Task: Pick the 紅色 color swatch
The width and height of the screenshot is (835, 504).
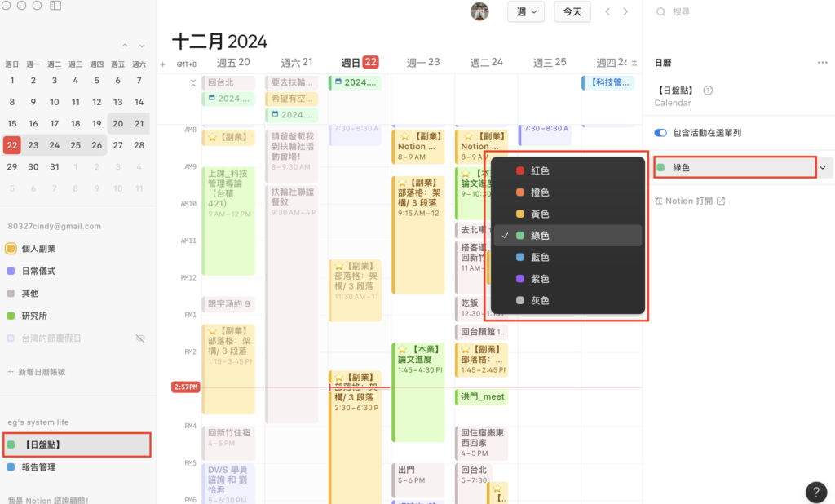Action: point(540,170)
